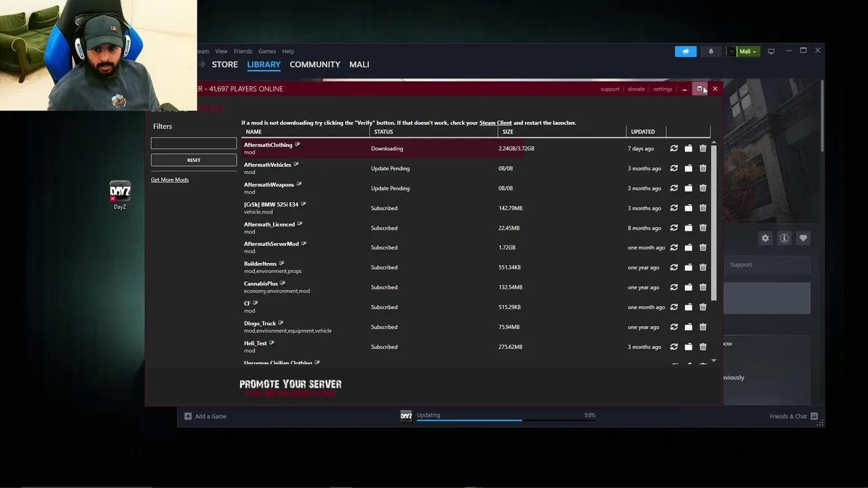Open the Games menu in Steam

point(267,52)
